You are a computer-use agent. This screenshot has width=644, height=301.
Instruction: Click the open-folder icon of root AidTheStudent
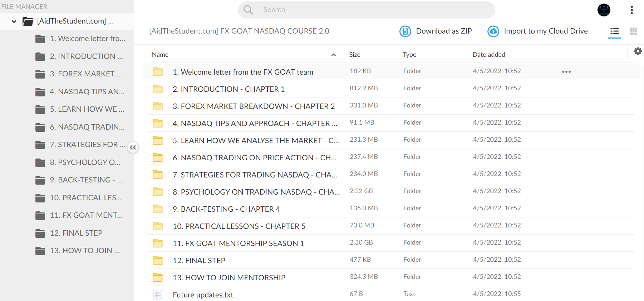click(x=28, y=21)
